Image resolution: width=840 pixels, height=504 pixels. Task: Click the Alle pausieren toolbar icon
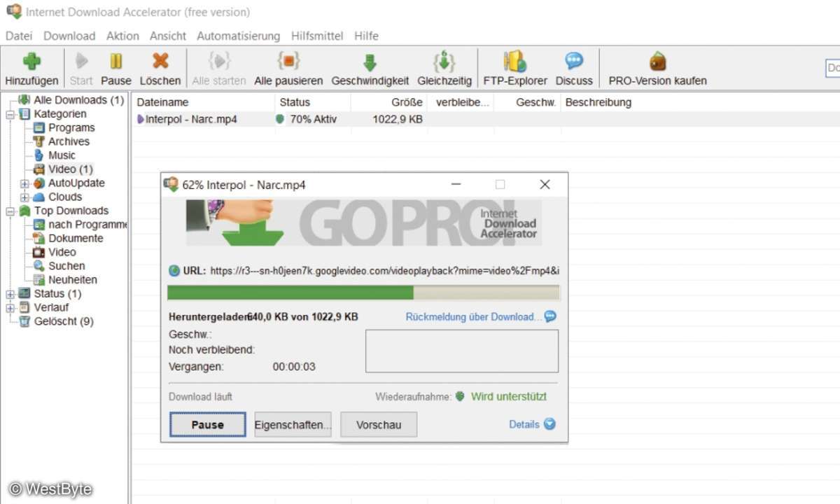[x=288, y=62]
